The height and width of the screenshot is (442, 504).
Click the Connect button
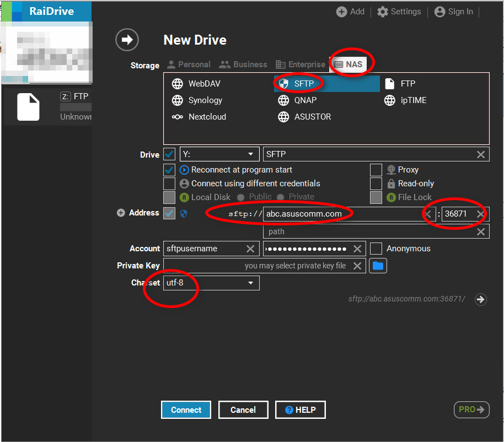click(186, 410)
